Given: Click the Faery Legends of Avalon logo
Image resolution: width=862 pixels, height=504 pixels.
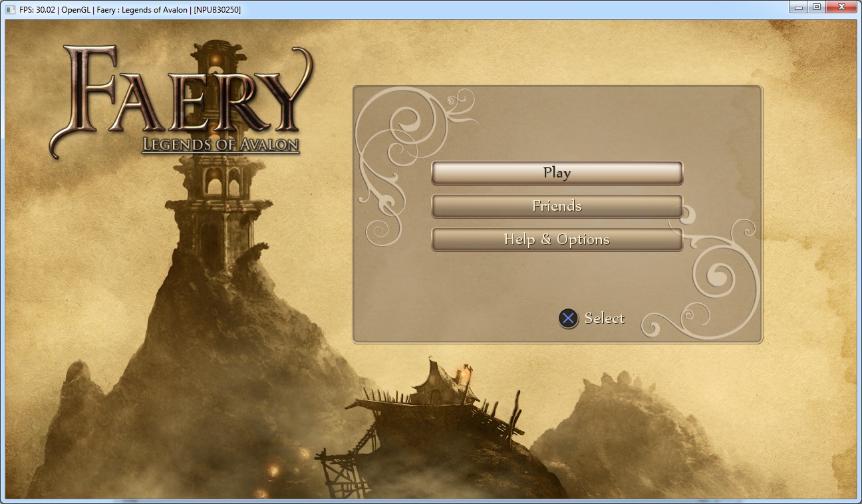Looking at the screenshot, I should [x=181, y=101].
